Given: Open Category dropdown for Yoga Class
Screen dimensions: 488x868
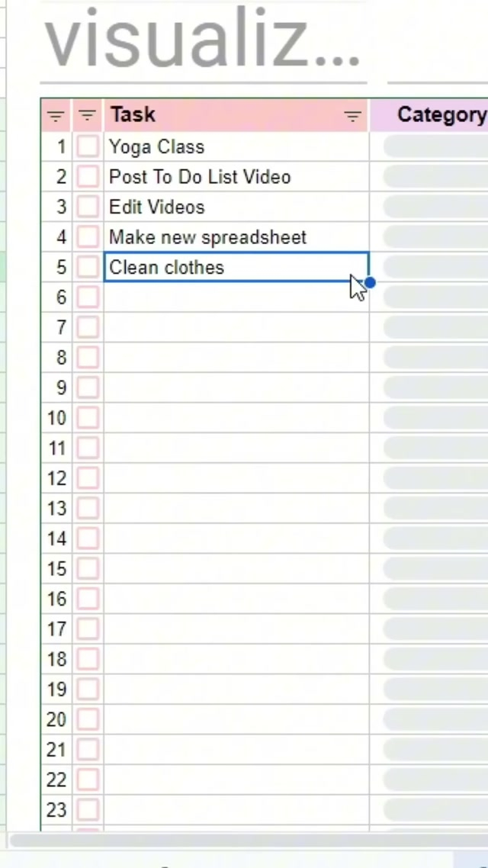Looking at the screenshot, I should [x=435, y=146].
